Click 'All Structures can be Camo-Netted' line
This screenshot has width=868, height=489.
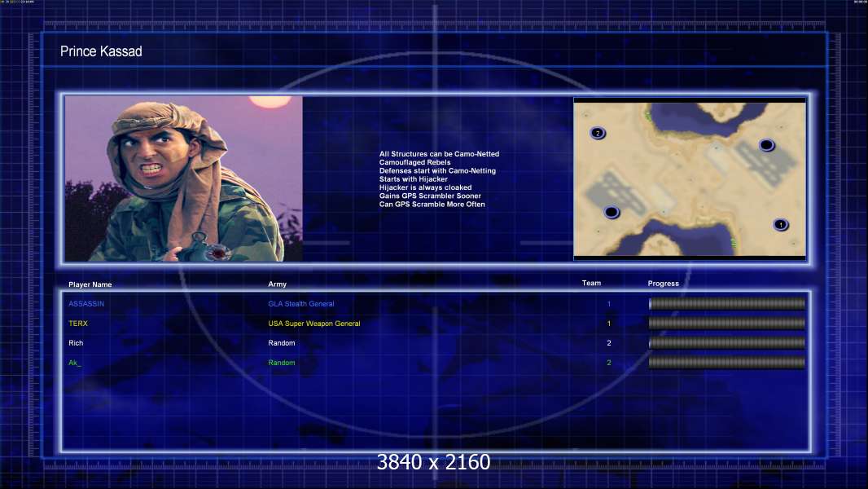click(x=439, y=154)
